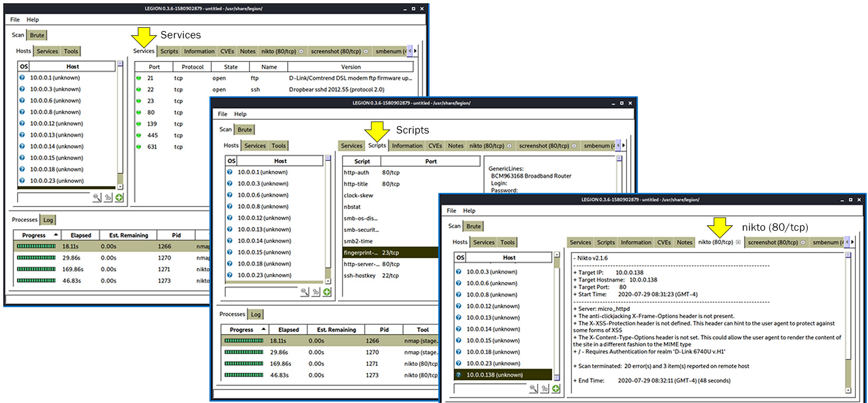868x403 pixels.
Task: Close the screenshot (80/tcp) tab in the middle window
Action: pos(574,146)
